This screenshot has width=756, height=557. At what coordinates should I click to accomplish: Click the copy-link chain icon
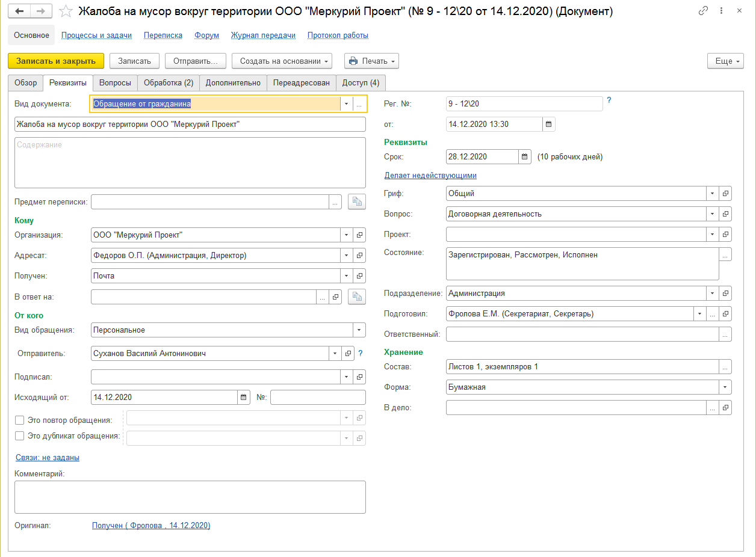tap(703, 11)
